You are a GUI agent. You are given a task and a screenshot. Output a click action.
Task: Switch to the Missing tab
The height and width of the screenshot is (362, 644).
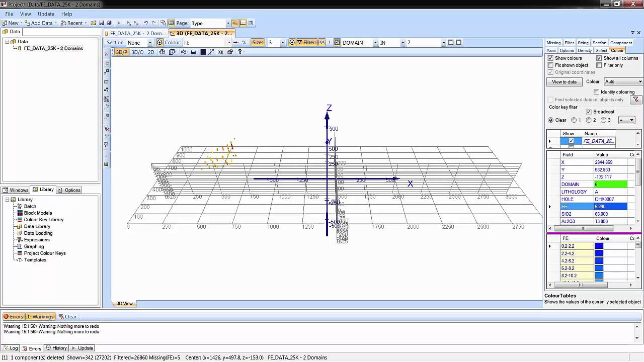click(x=553, y=43)
